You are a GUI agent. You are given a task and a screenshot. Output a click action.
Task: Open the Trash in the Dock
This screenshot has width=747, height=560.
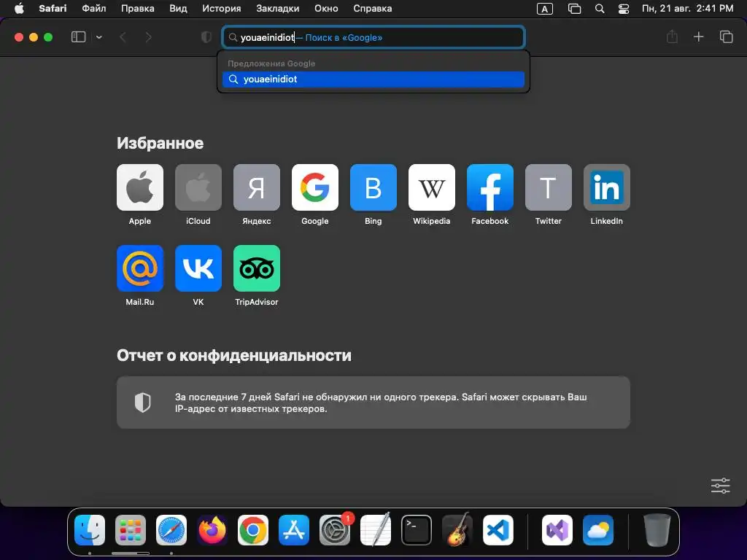[x=657, y=530]
